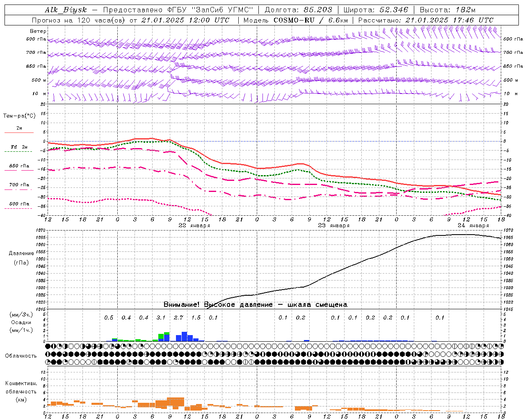Select the latitude value Широта: 52.346
Screen dimensions: 525x420
click(376, 10)
